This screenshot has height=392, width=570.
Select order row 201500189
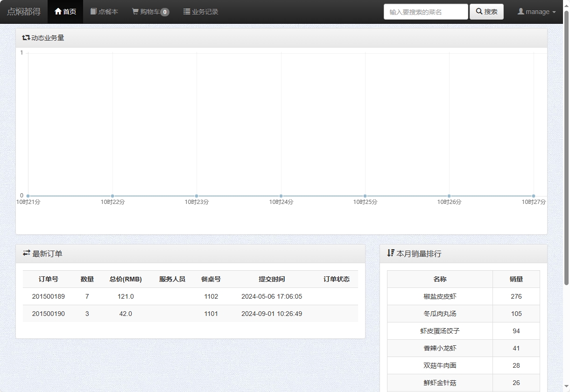[49, 296]
